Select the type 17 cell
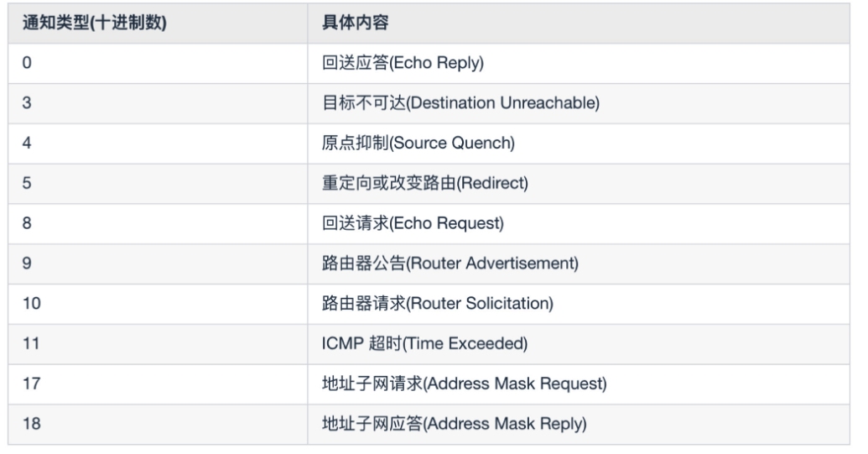The height and width of the screenshot is (454, 868). (158, 384)
